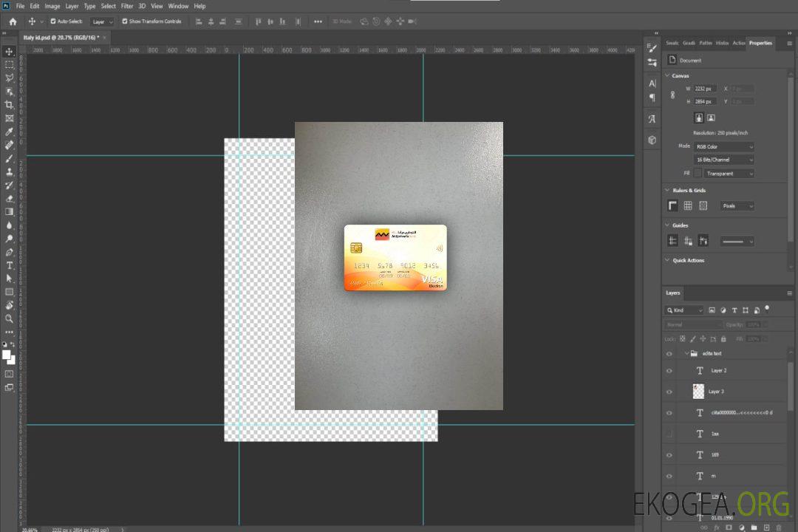
Task: Select the Path Selection tool
Action: tap(9, 279)
